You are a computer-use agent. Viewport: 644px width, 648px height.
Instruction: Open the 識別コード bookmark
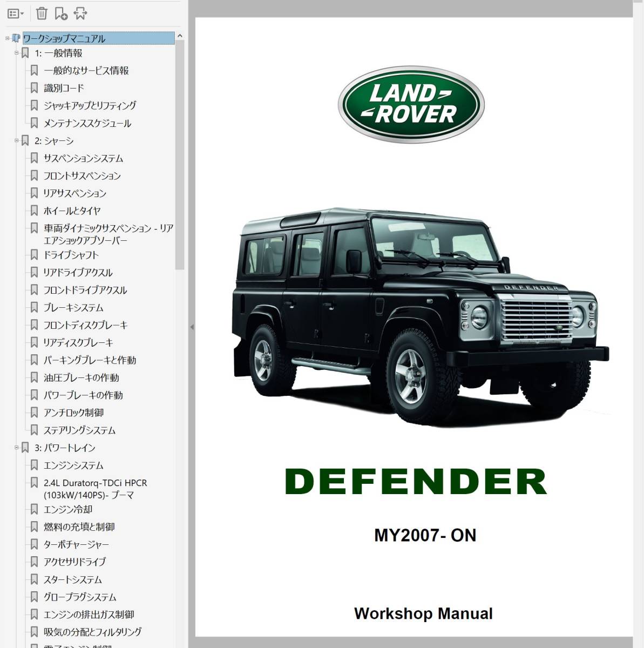point(64,88)
